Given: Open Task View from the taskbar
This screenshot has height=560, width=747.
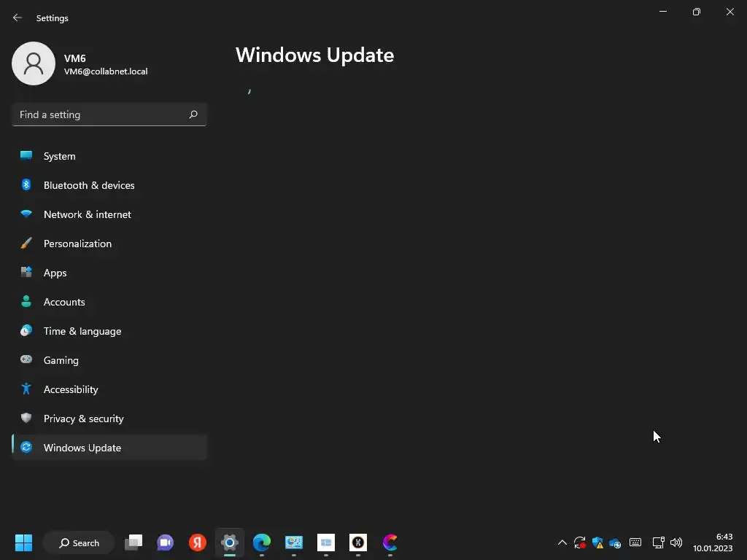Looking at the screenshot, I should [x=133, y=542].
